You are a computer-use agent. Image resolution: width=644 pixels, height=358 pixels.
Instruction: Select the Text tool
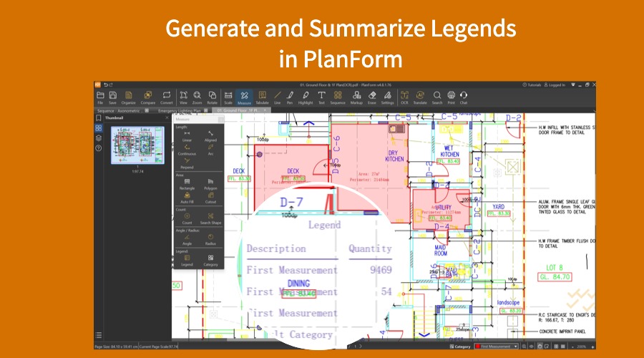coord(321,98)
